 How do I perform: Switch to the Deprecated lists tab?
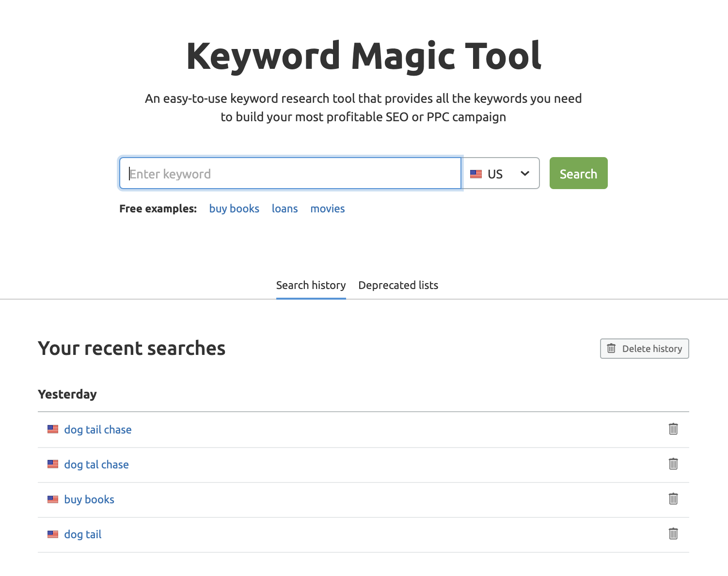coord(398,285)
